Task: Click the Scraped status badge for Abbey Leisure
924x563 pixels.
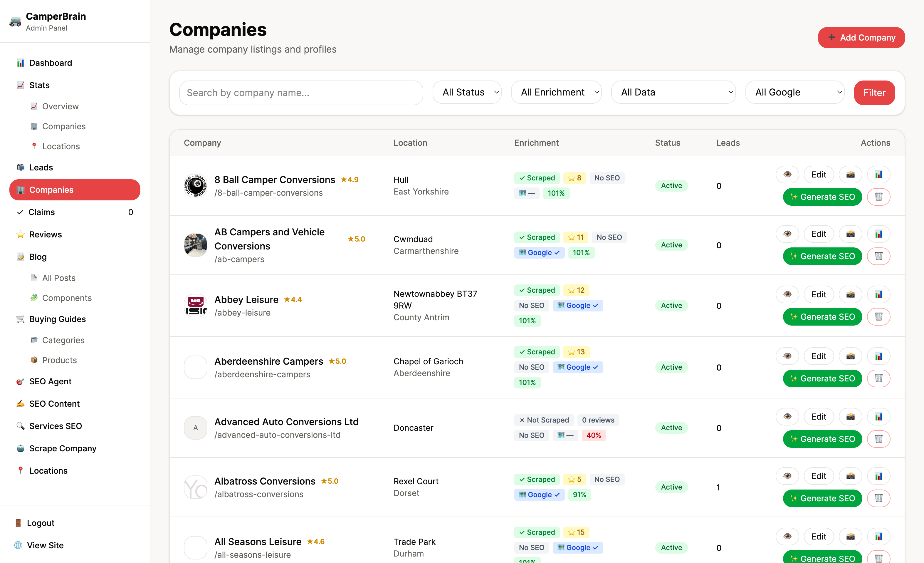Action: coord(537,290)
